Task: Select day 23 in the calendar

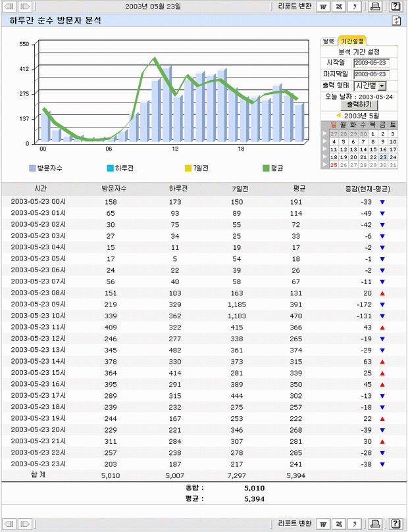Action: click(x=383, y=157)
